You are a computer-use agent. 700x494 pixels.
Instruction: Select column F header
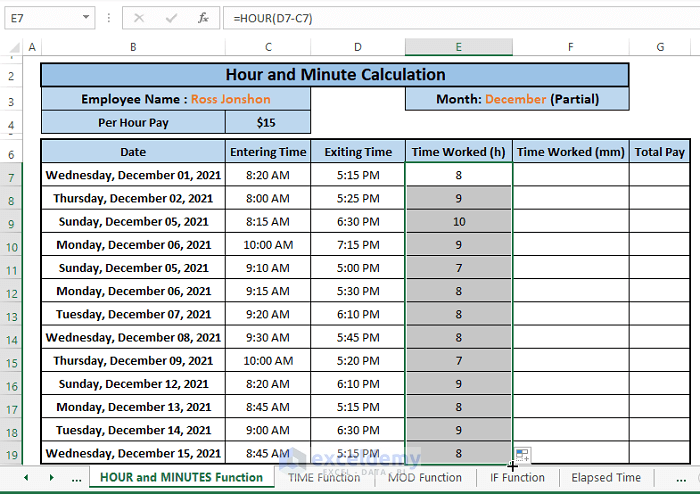571,47
